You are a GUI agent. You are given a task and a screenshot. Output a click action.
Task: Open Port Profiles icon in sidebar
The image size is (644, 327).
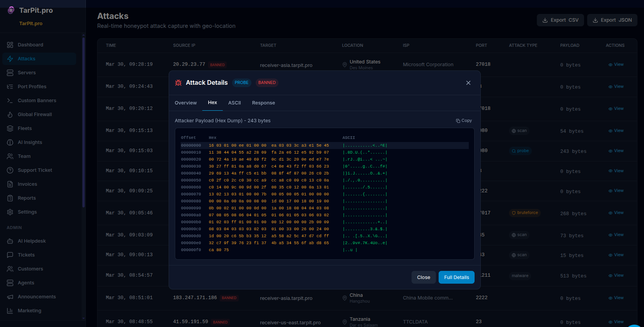10,87
